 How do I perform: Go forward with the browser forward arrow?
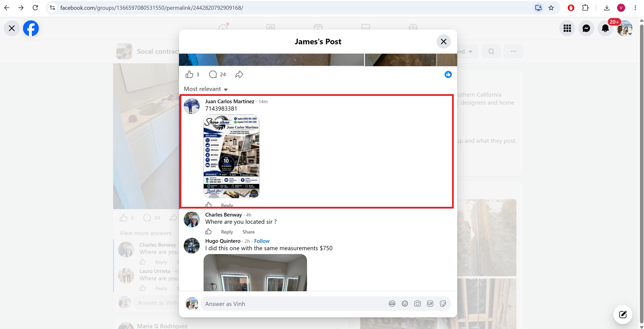coord(21,8)
